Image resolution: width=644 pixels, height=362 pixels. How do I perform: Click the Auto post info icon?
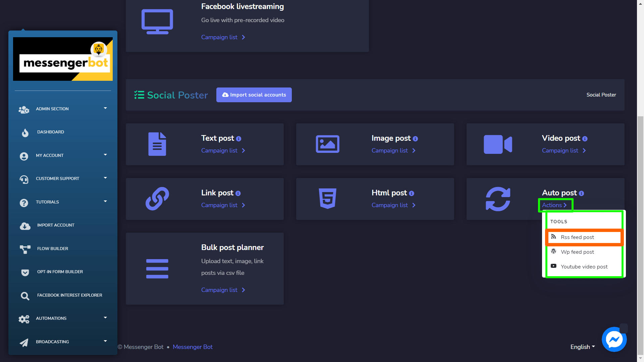(582, 193)
